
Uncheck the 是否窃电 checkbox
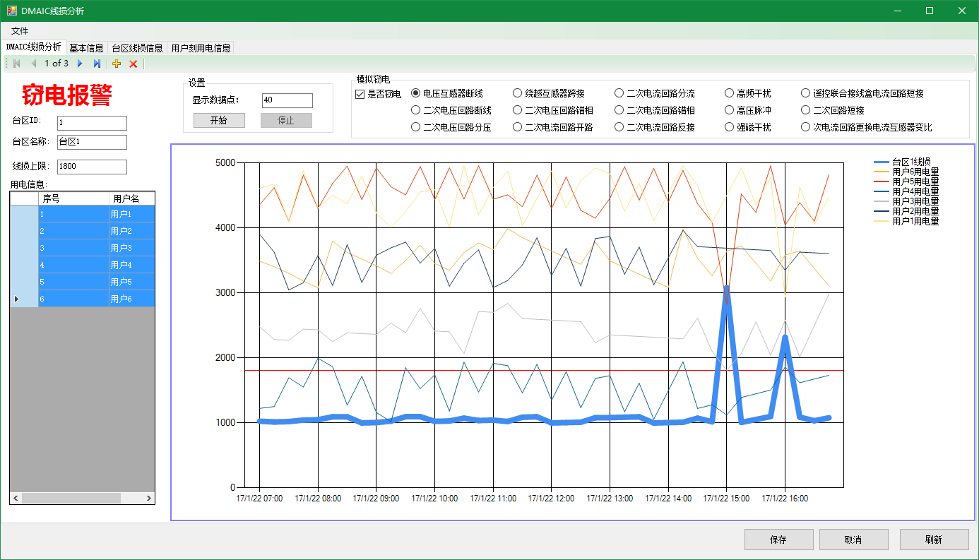click(360, 94)
